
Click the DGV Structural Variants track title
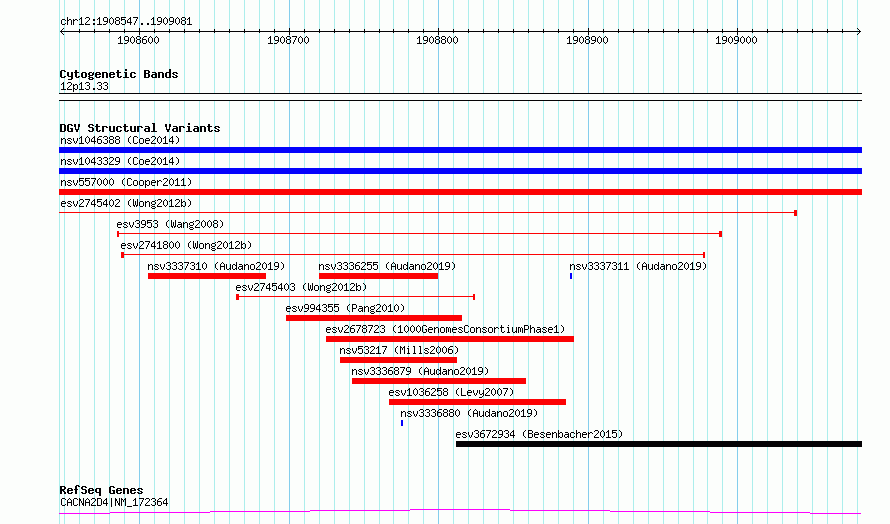tap(140, 128)
